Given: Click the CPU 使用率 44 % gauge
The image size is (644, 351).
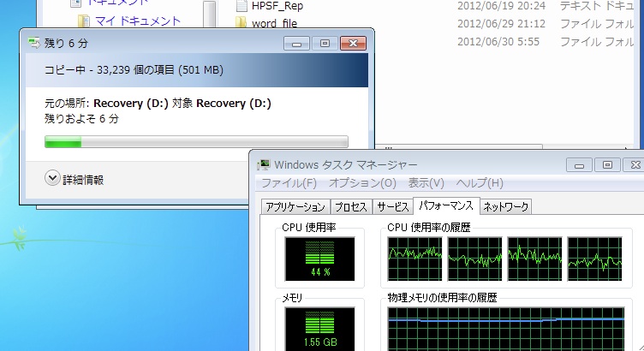Looking at the screenshot, I should coord(320,259).
